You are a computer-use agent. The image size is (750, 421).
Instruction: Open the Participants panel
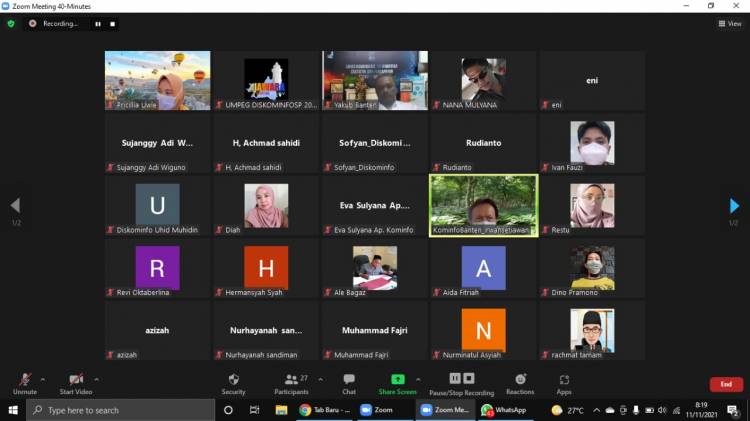pos(291,384)
